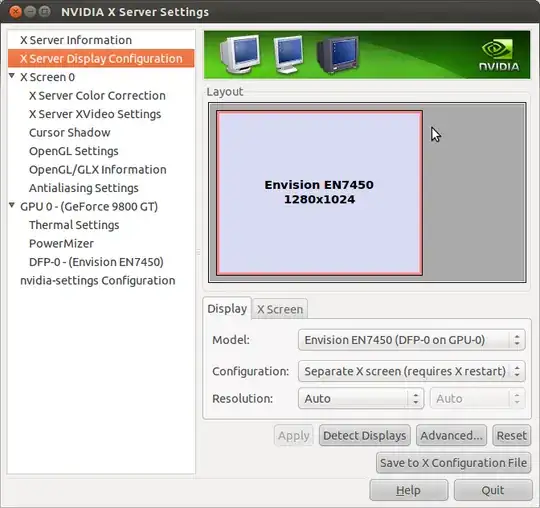Open X Screen 0 page
540x508 pixels.
48,77
